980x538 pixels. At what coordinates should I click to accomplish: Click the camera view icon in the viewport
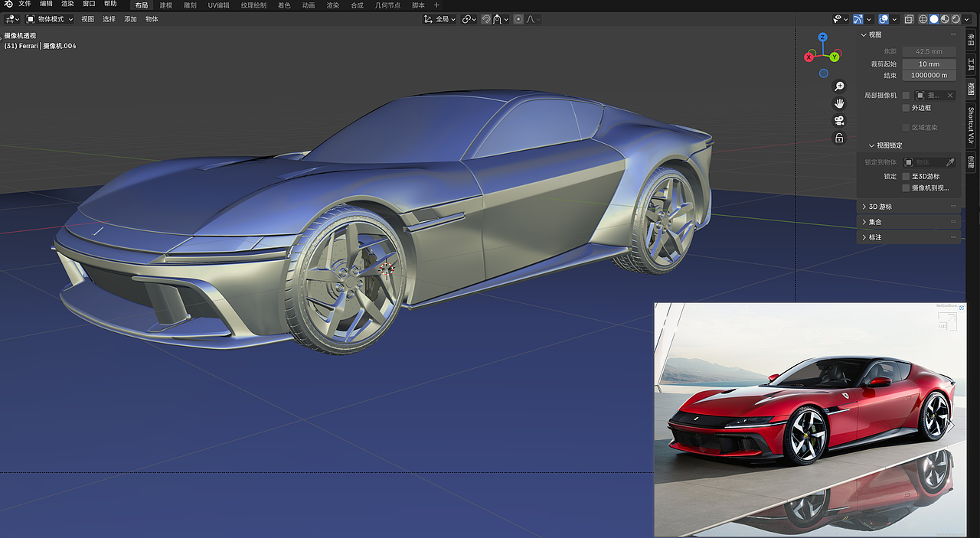839,121
